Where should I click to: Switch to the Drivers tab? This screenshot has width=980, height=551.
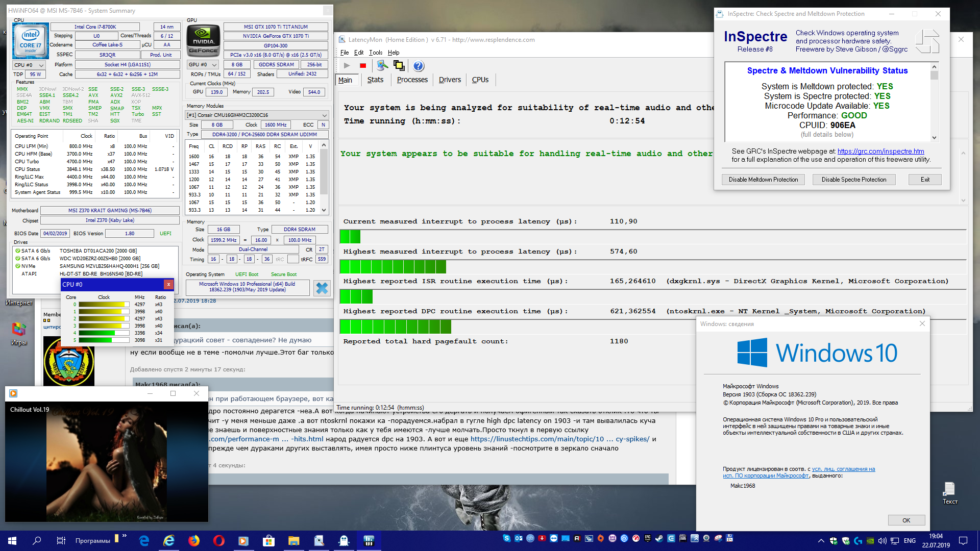[450, 80]
